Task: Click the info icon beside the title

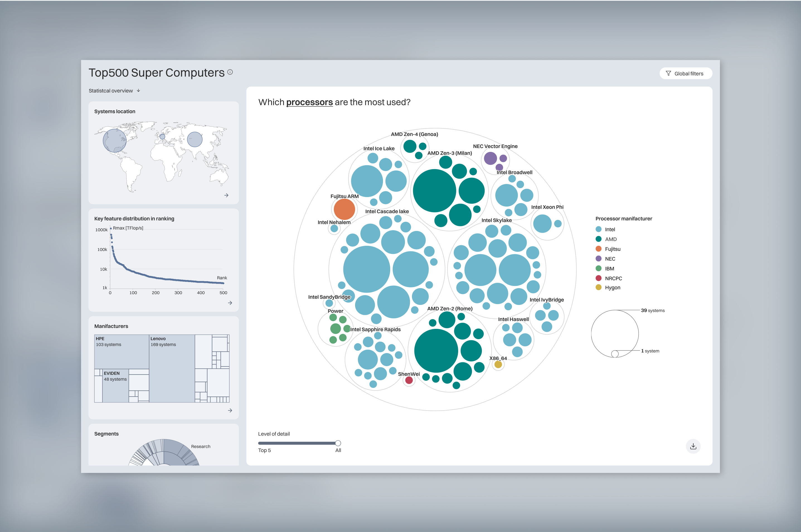Action: (230, 72)
